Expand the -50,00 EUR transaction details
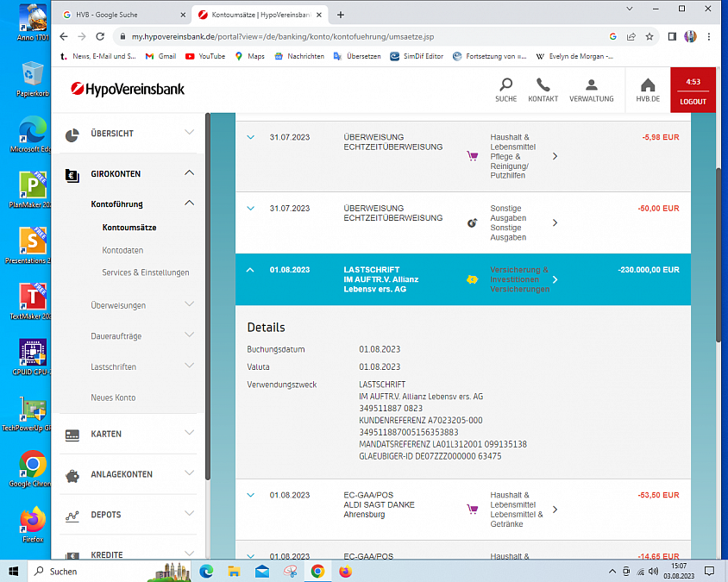728x582 pixels. click(250, 209)
